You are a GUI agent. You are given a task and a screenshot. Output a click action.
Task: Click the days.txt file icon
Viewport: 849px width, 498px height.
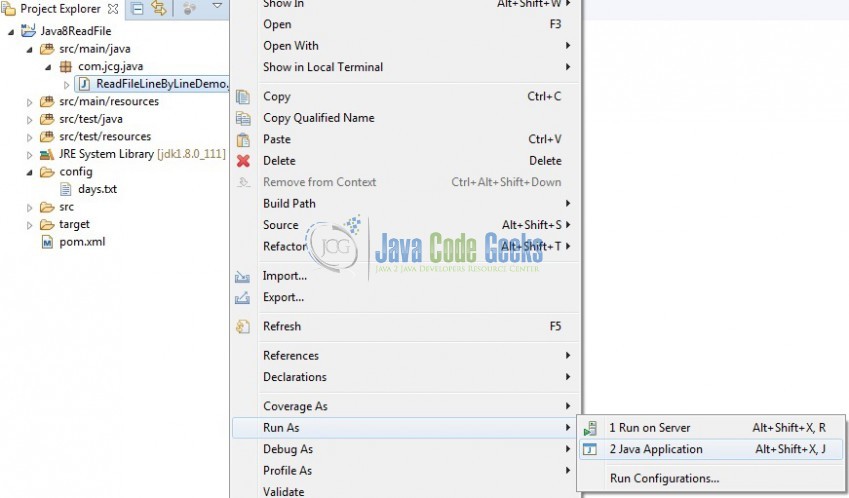[66, 189]
